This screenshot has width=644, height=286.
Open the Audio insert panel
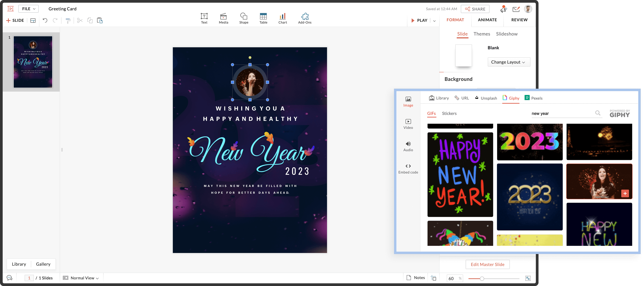tap(408, 146)
